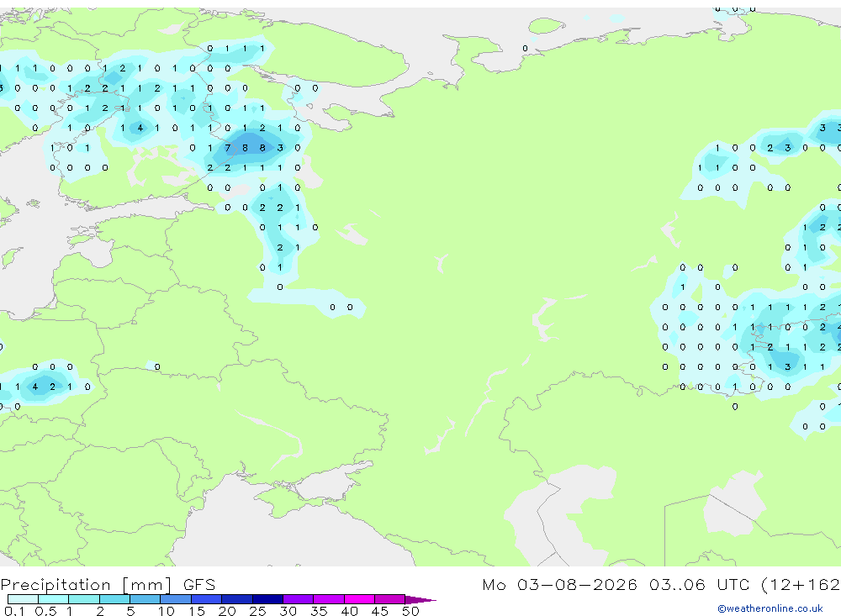Screen dimensions: 841x616
Task: Click the 45–50 mm dark magenta swatch
Action: point(390,599)
